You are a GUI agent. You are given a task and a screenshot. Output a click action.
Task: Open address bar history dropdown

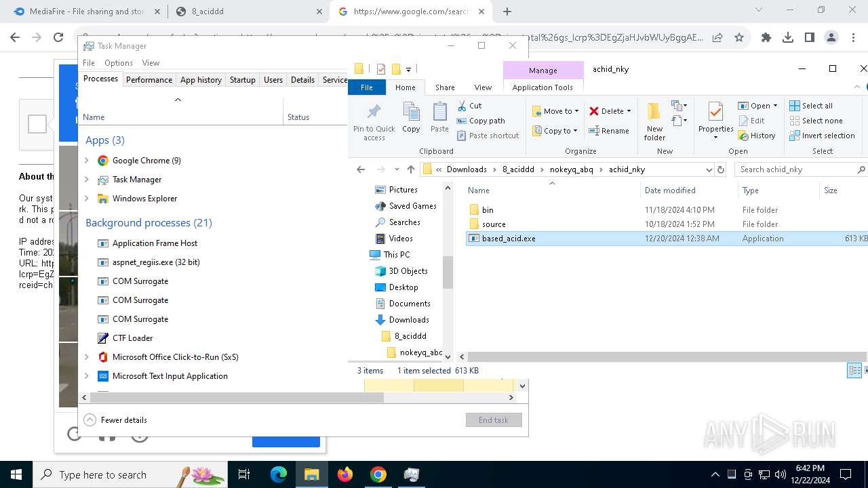point(709,169)
